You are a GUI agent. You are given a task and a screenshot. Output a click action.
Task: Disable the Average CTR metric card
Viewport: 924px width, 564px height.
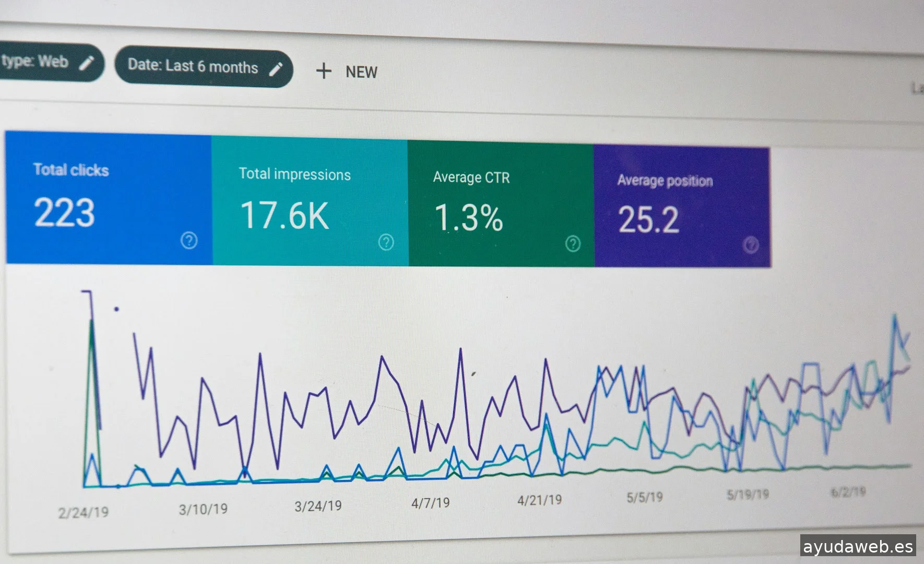point(500,204)
